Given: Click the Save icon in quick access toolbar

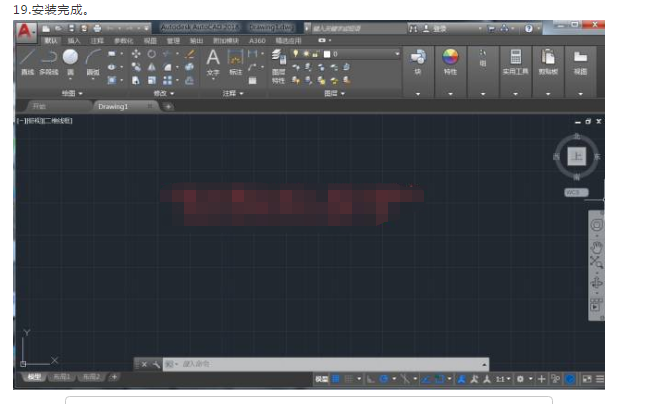Looking at the screenshot, I should [x=72, y=28].
